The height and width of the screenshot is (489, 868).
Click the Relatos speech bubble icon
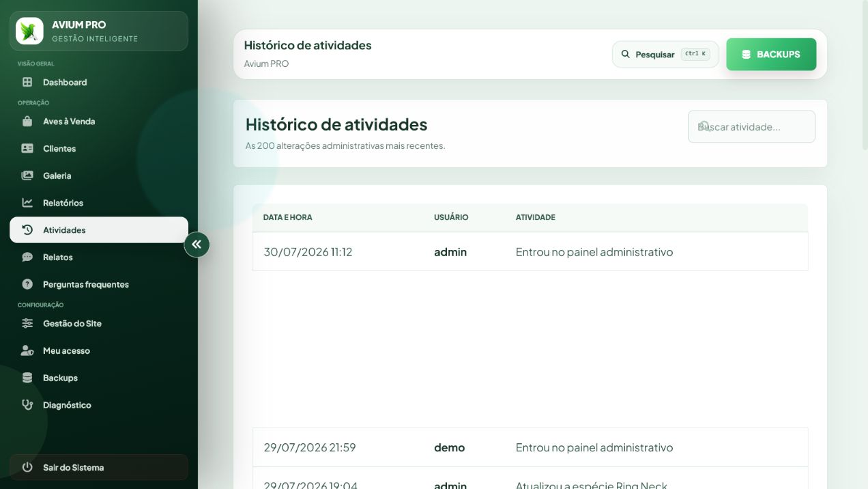click(x=27, y=257)
